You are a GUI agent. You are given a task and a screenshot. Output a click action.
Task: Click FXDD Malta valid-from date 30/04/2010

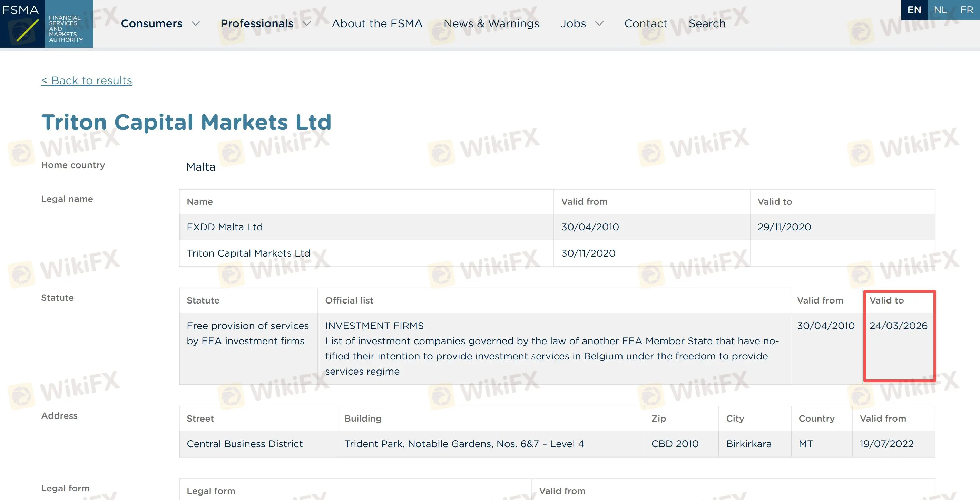(x=590, y=227)
